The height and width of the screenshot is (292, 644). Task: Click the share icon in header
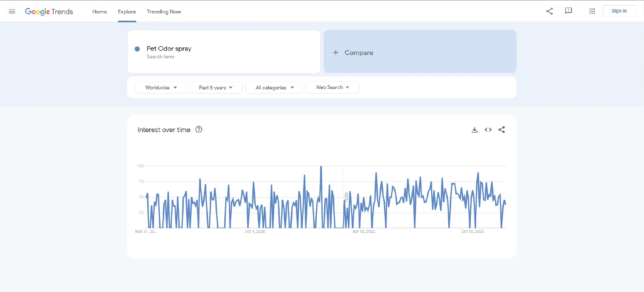click(549, 11)
